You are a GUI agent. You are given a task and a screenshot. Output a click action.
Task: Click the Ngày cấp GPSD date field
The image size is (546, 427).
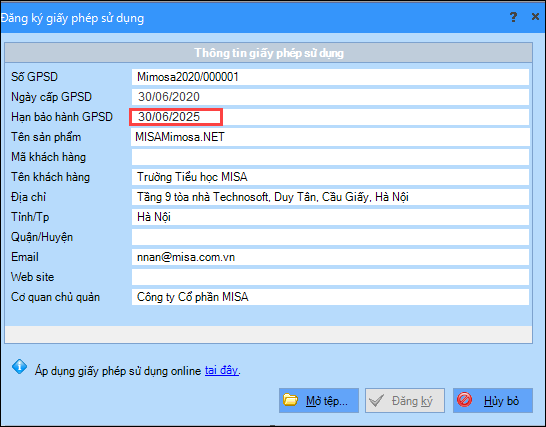pyautogui.click(x=330, y=97)
